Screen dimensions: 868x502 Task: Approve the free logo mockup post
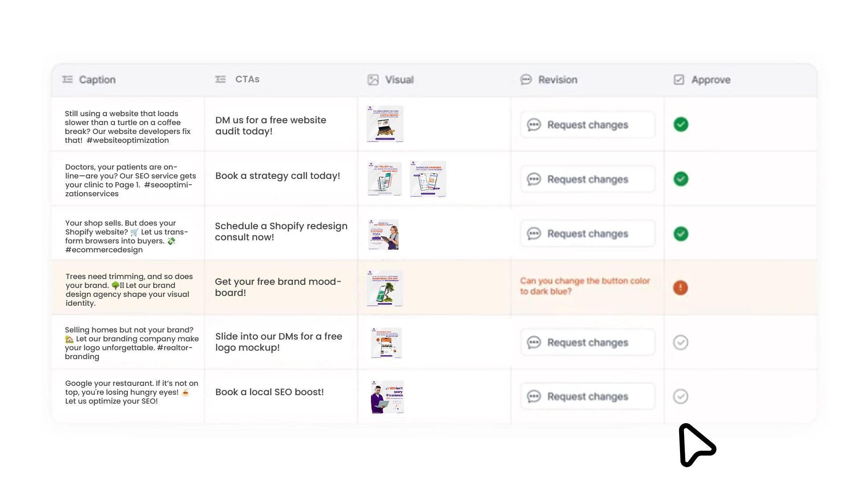681,342
